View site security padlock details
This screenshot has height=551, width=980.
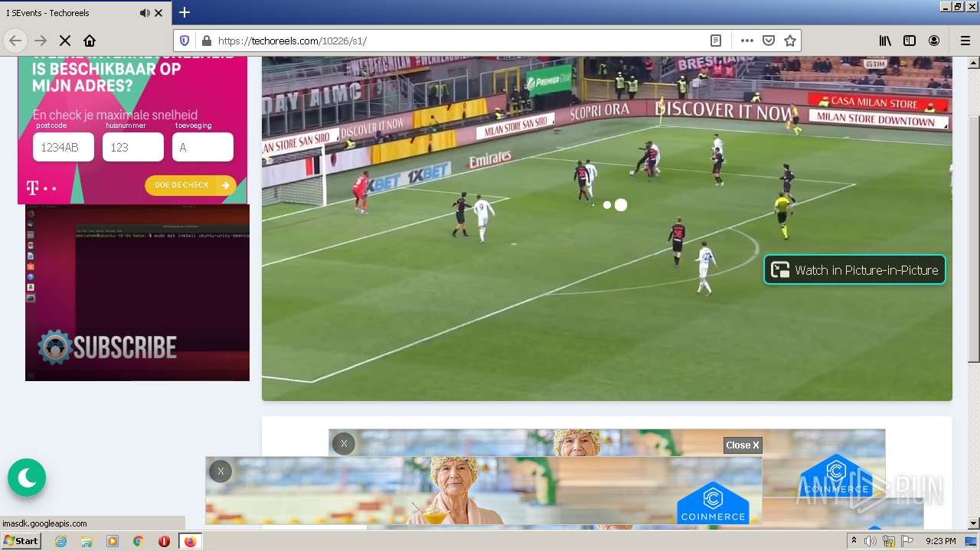click(x=205, y=41)
